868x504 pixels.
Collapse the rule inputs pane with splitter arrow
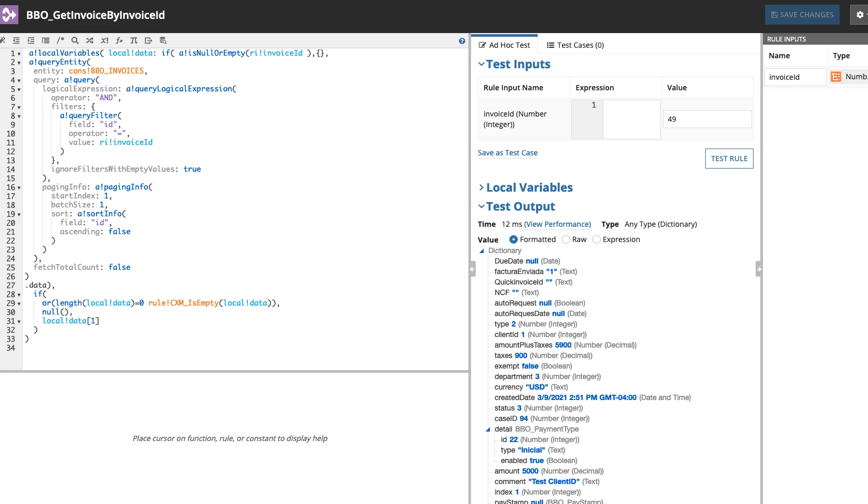pyautogui.click(x=759, y=269)
